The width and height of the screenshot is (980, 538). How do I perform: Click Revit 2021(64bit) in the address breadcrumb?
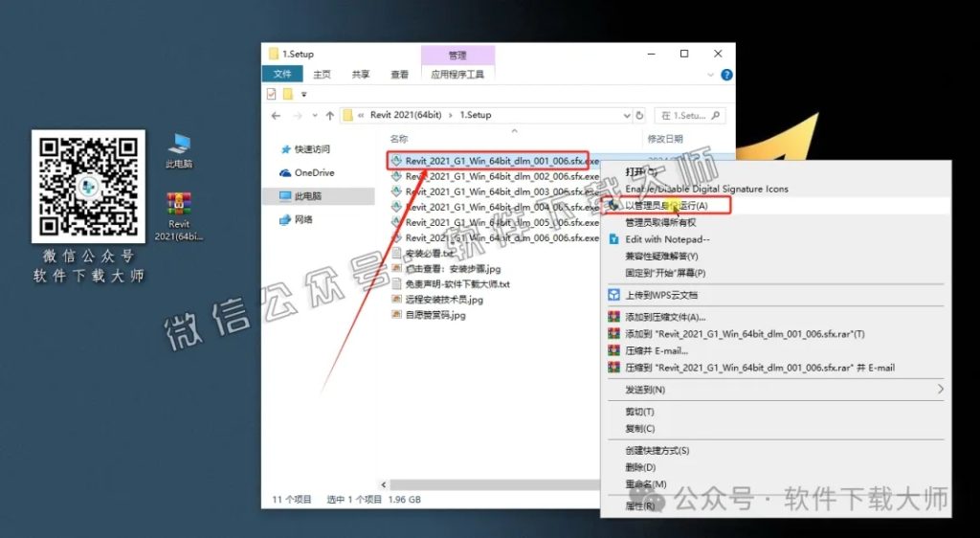(x=406, y=115)
